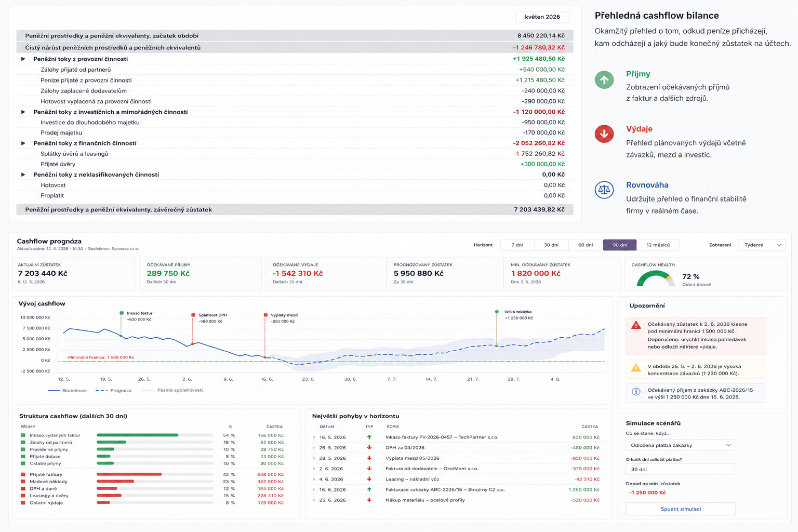Click the yellow warning triangle alert icon
The height and width of the screenshot is (532, 798).
(636, 368)
